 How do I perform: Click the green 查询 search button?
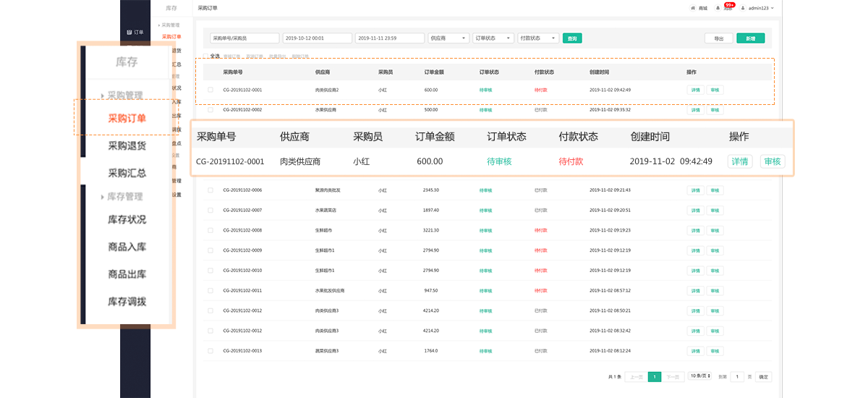click(573, 38)
